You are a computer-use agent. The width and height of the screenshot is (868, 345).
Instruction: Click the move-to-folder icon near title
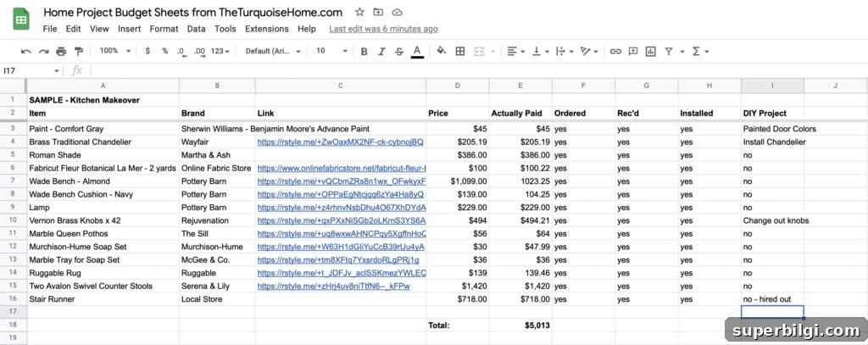(378, 12)
